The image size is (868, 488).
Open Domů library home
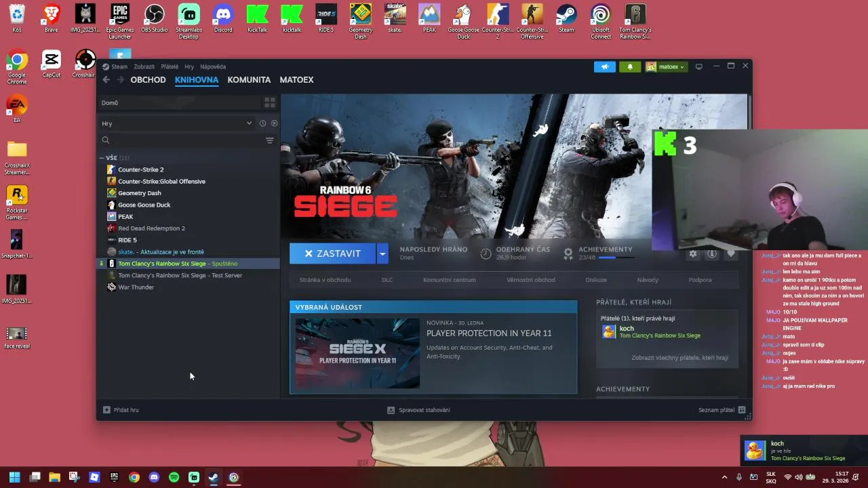pos(179,102)
